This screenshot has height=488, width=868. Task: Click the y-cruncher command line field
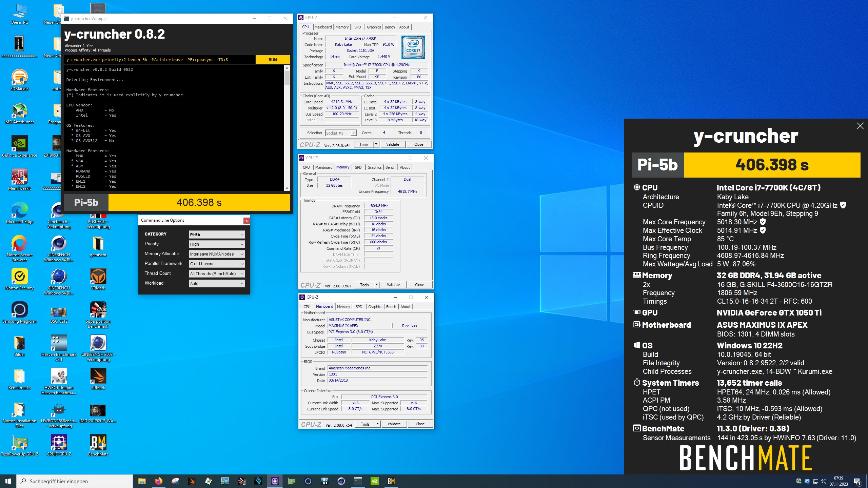tap(159, 60)
